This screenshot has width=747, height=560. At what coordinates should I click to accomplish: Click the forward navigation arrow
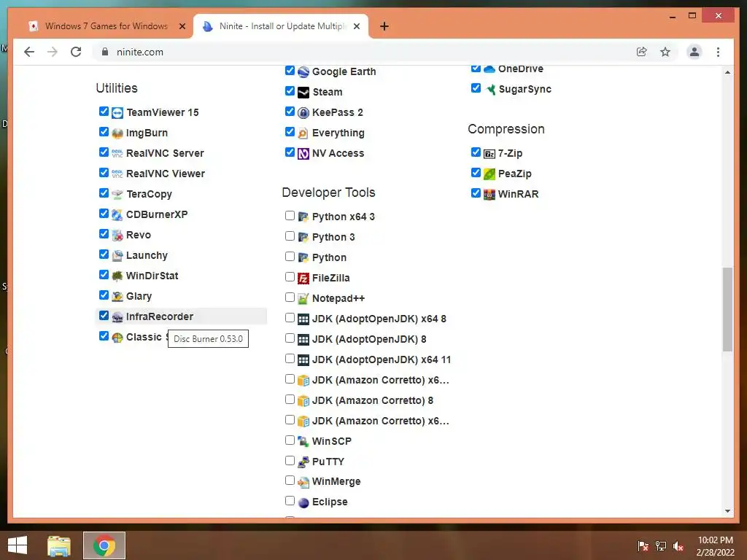(53, 52)
